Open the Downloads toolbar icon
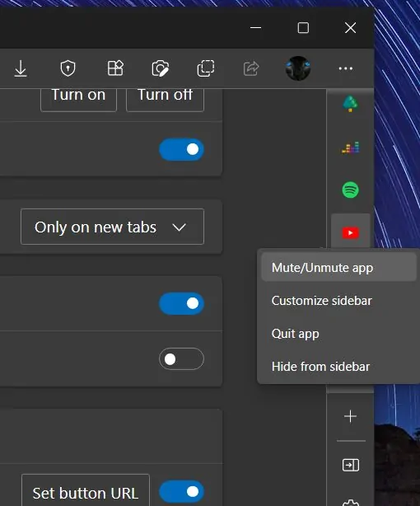This screenshot has width=420, height=506. (x=21, y=68)
